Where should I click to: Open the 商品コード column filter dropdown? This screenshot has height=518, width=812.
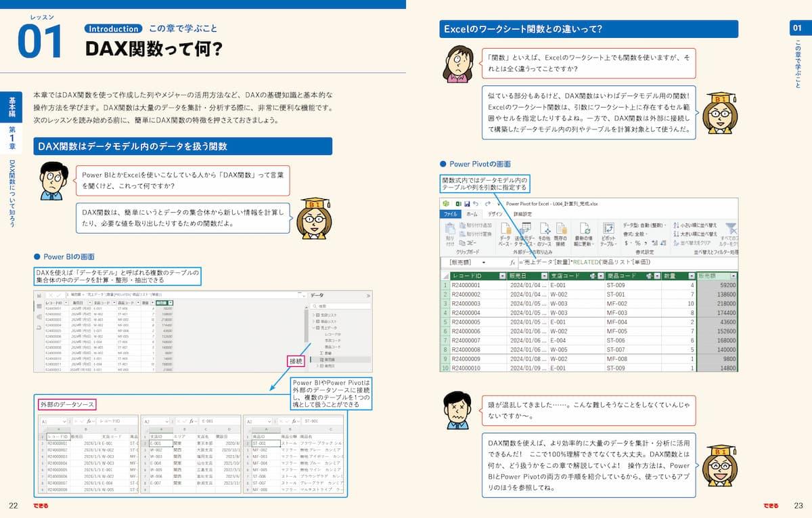[x=656, y=276]
